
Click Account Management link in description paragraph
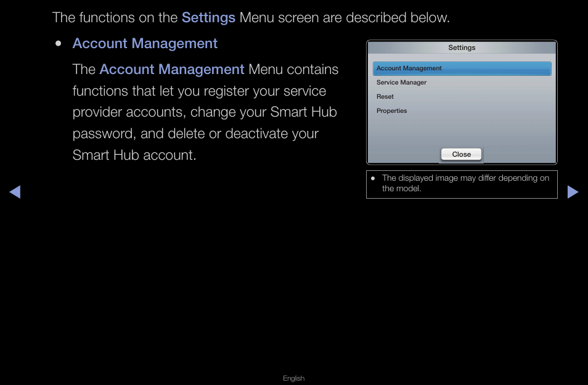coord(172,70)
